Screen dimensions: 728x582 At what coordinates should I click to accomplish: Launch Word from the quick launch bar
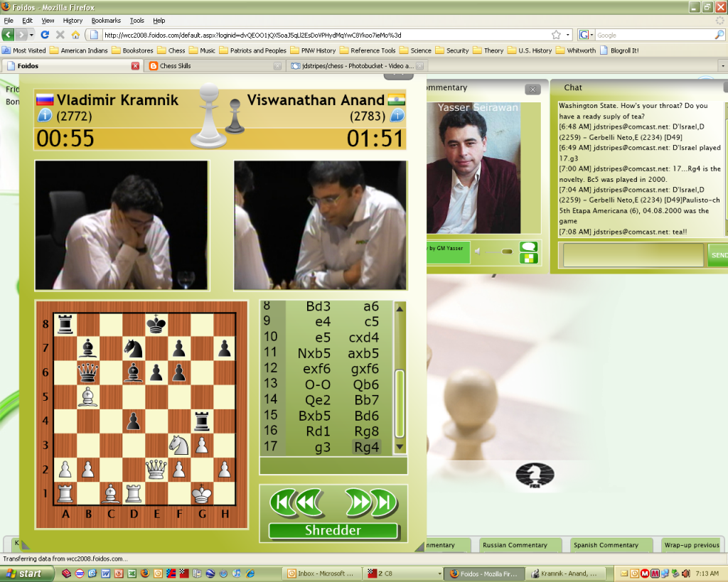pyautogui.click(x=106, y=573)
